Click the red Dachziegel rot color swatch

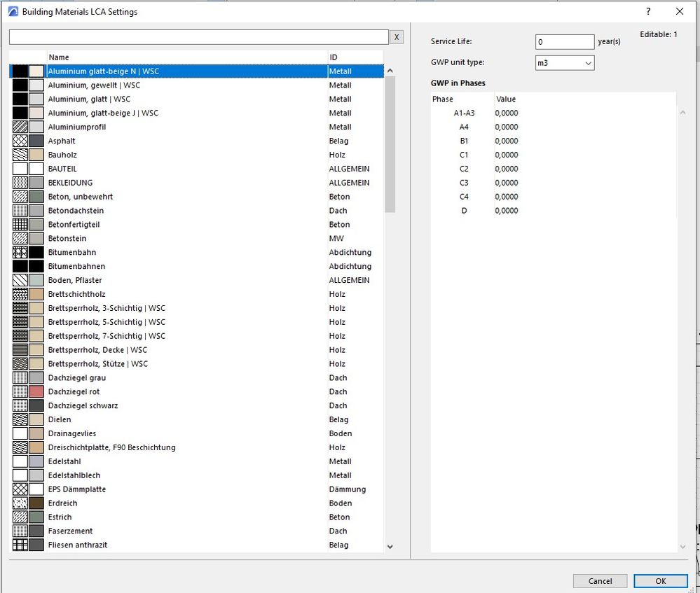pyautogui.click(x=36, y=392)
